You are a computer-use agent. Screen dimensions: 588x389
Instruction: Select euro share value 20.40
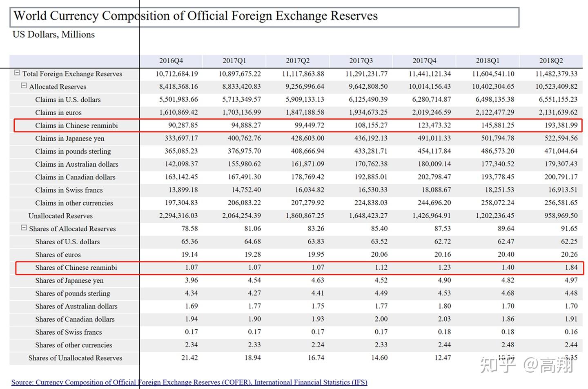coord(506,255)
